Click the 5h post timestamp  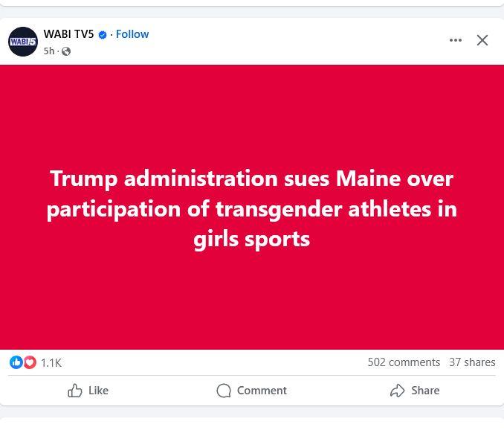(x=49, y=51)
